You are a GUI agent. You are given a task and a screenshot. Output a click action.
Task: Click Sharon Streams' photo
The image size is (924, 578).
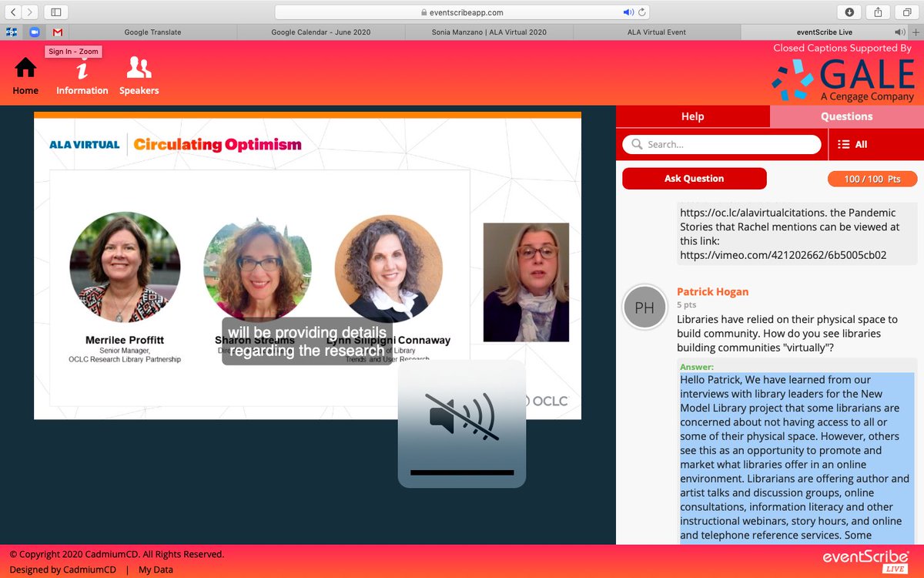pos(257,268)
